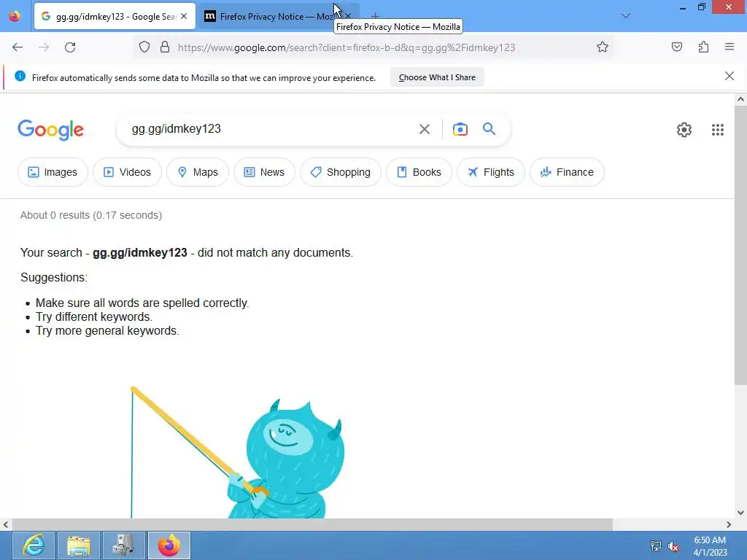The image size is (747, 560).
Task: Click the Firefox logo in the title bar
Action: pos(15,16)
